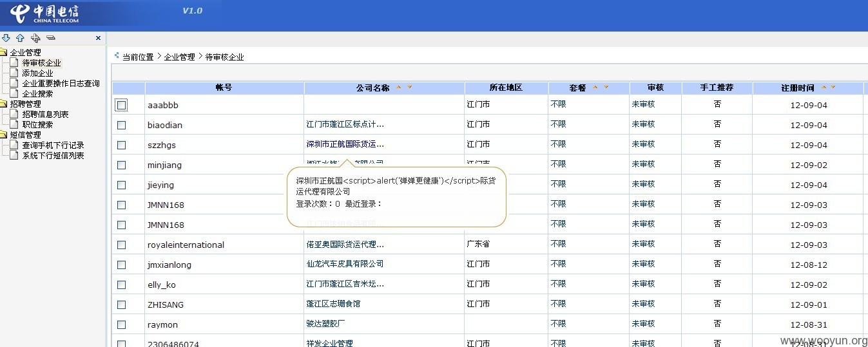This screenshot has width=868, height=347.
Task: Check the checkbox for account royaleinternational
Action: tap(121, 245)
